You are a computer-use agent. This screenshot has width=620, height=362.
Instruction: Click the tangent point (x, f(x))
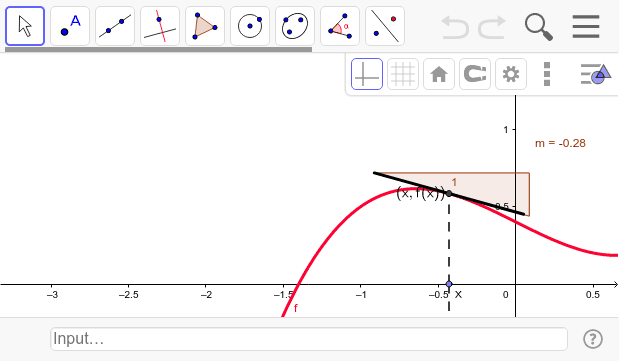[x=449, y=194]
